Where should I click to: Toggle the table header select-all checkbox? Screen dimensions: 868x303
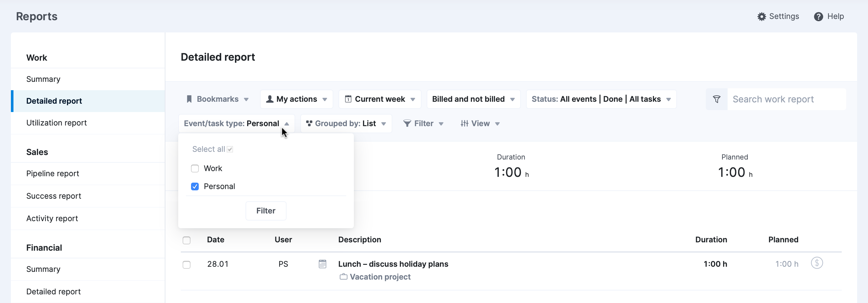point(186,240)
